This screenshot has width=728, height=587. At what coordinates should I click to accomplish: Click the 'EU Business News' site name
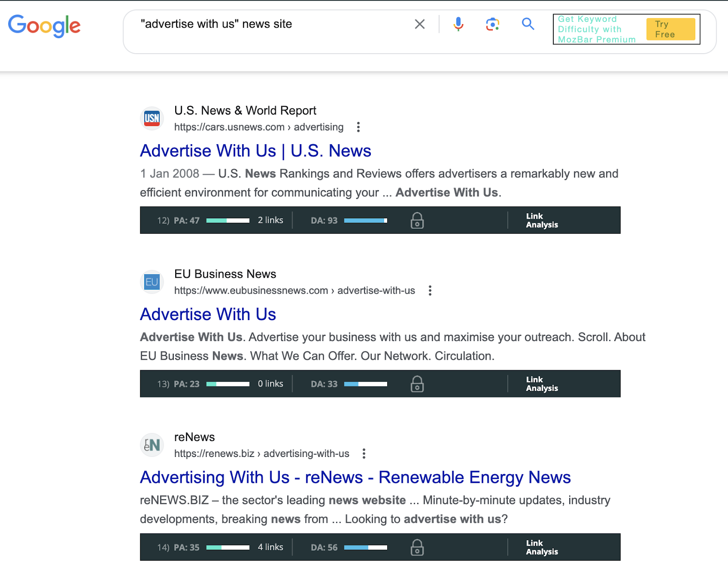click(225, 274)
